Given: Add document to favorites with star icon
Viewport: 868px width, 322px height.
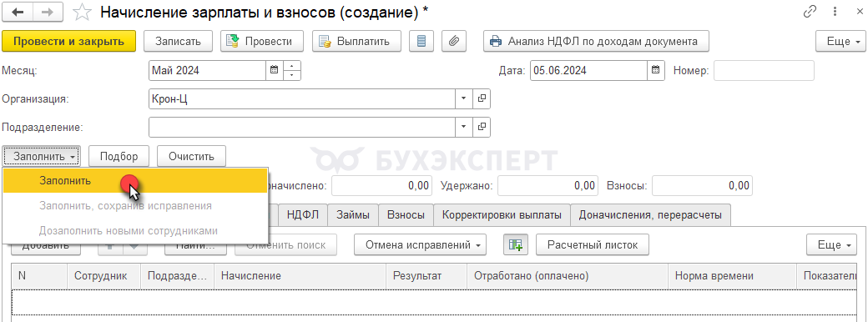Looking at the screenshot, I should tap(82, 13).
